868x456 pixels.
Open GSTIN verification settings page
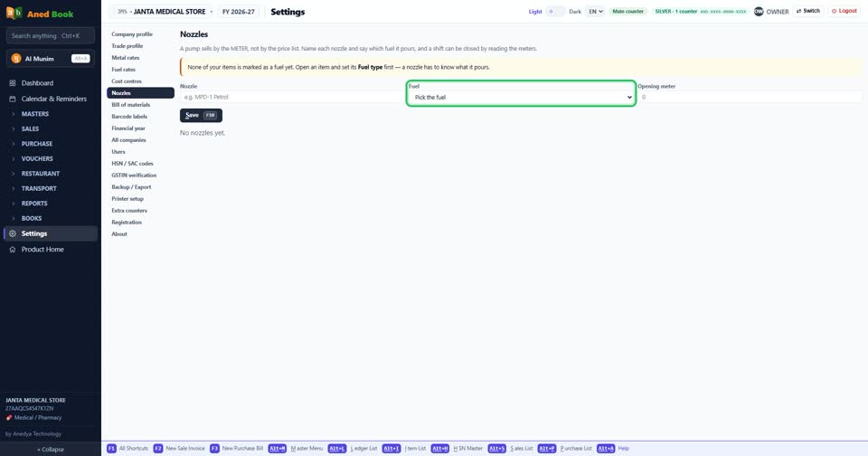click(140, 176)
